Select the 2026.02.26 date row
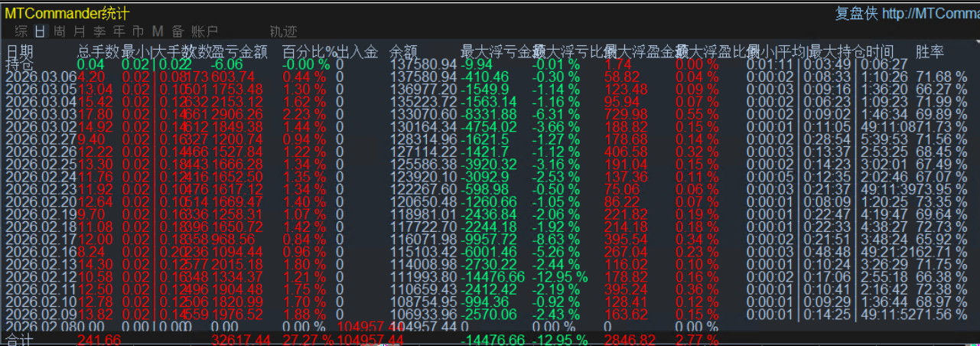The image size is (980, 346). pyautogui.click(x=41, y=151)
